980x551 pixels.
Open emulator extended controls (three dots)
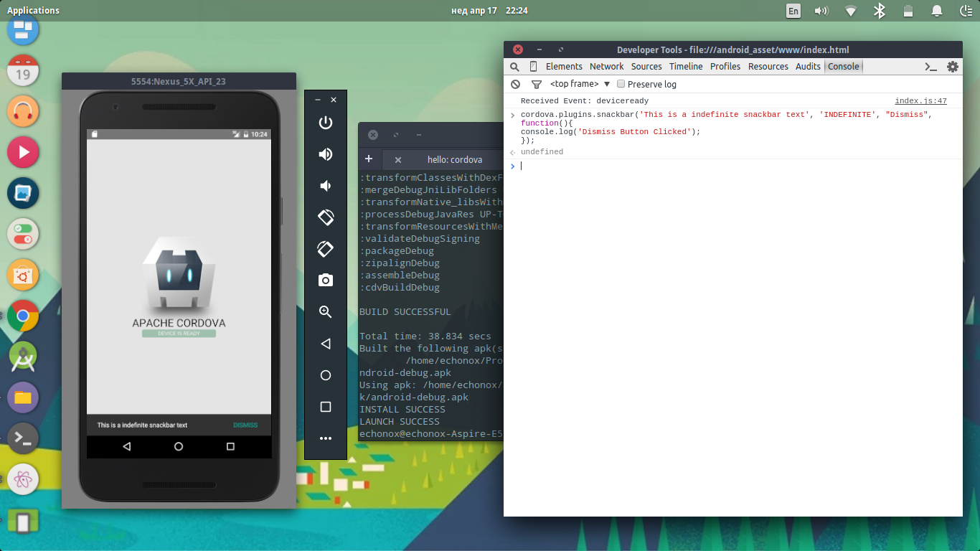coord(326,438)
